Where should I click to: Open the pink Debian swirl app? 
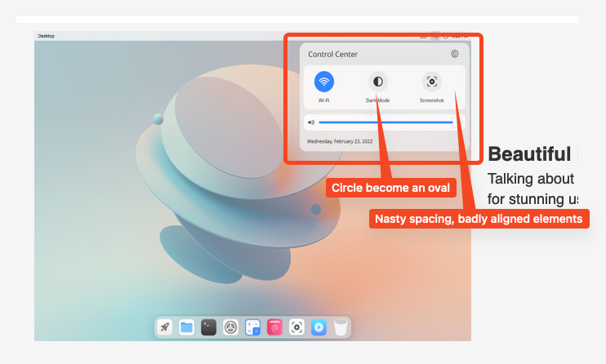[274, 327]
